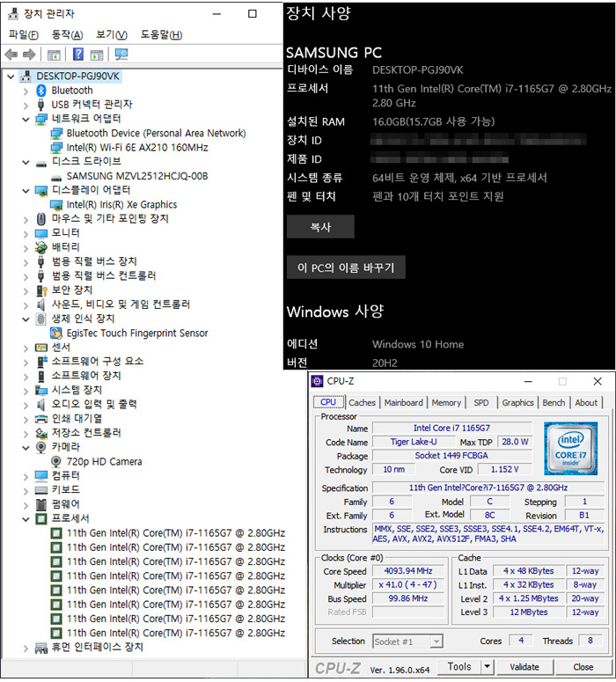
Task: Collapse the display adapters (디스플레이 어댑터) category
Action: point(26,190)
